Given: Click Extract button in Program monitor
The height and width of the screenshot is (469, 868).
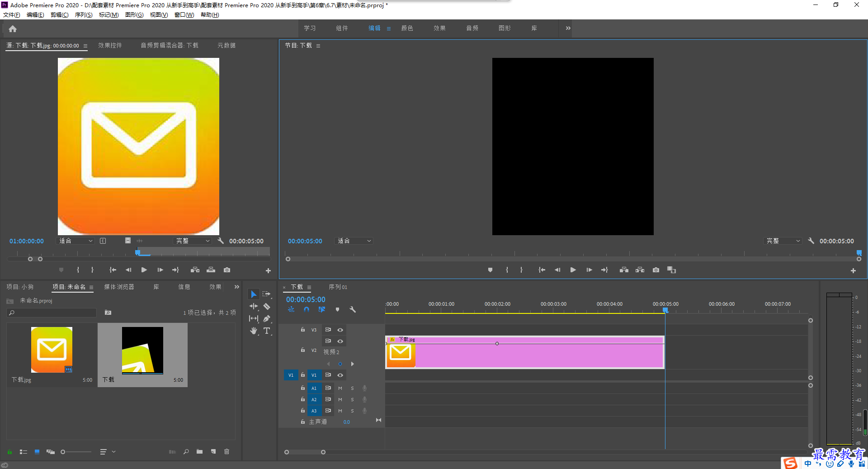Looking at the screenshot, I should click(640, 270).
